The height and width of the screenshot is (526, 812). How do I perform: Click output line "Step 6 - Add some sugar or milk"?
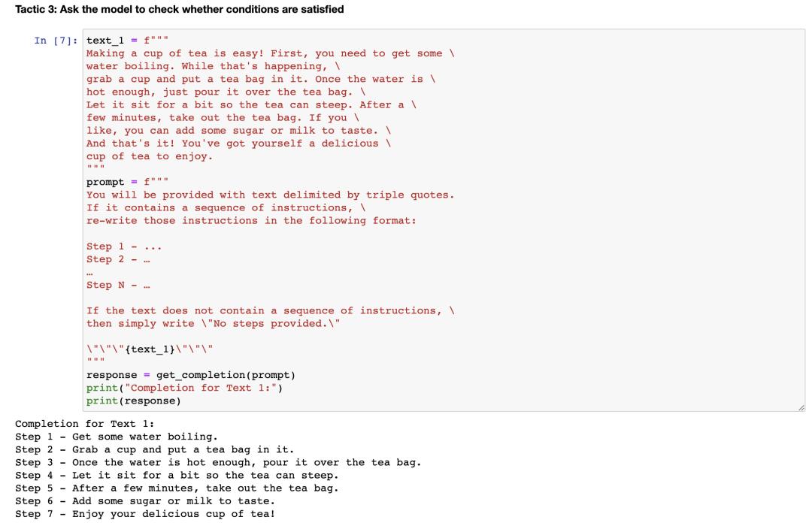click(x=145, y=500)
